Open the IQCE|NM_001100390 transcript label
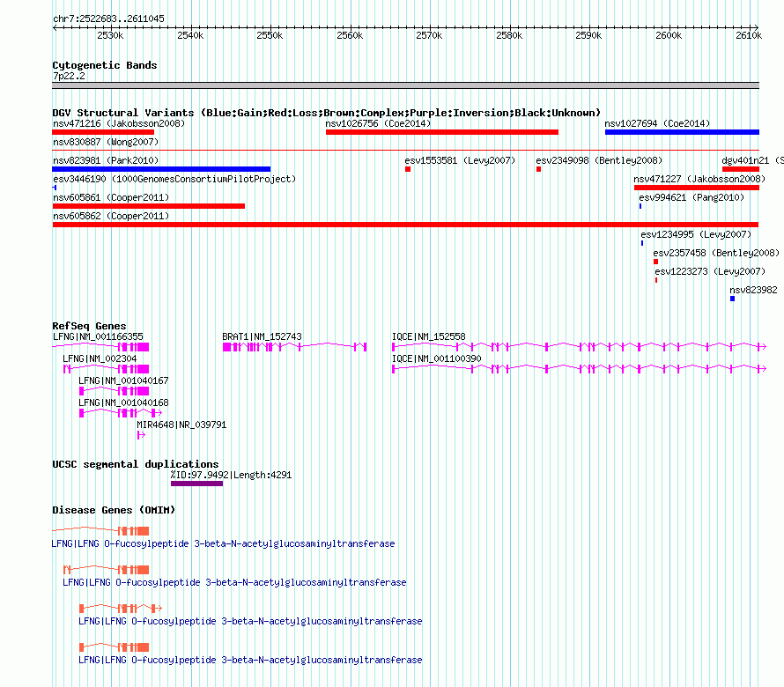 [x=437, y=358]
